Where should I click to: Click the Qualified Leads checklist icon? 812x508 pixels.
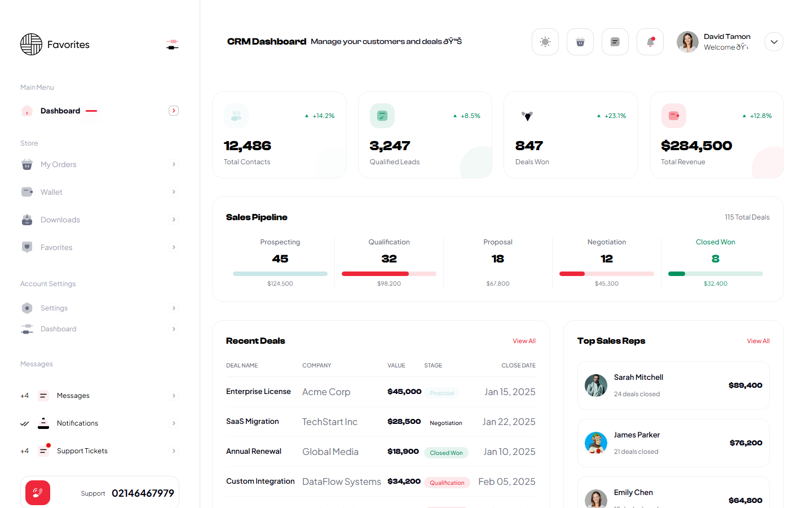(382, 116)
